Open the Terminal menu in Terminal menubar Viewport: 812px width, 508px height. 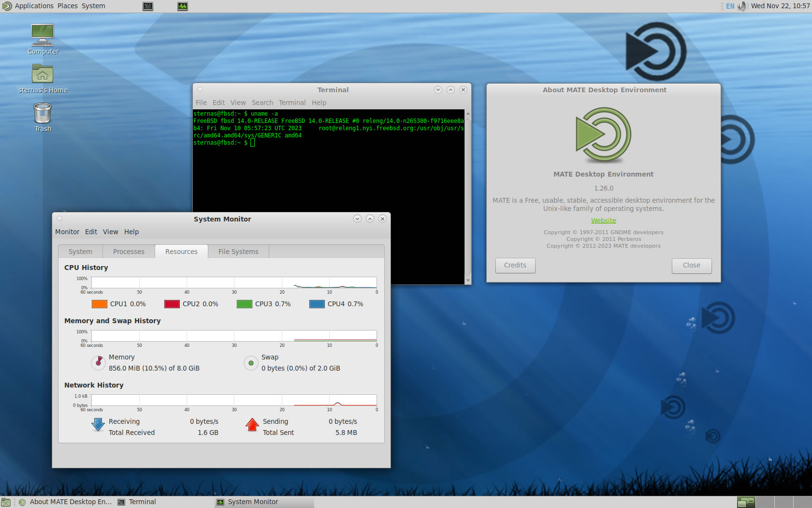click(x=292, y=103)
